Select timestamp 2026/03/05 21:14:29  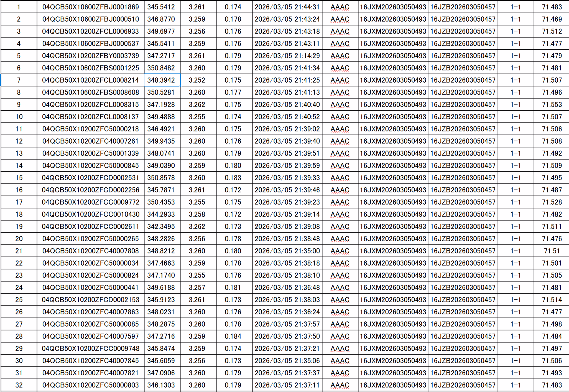point(287,56)
